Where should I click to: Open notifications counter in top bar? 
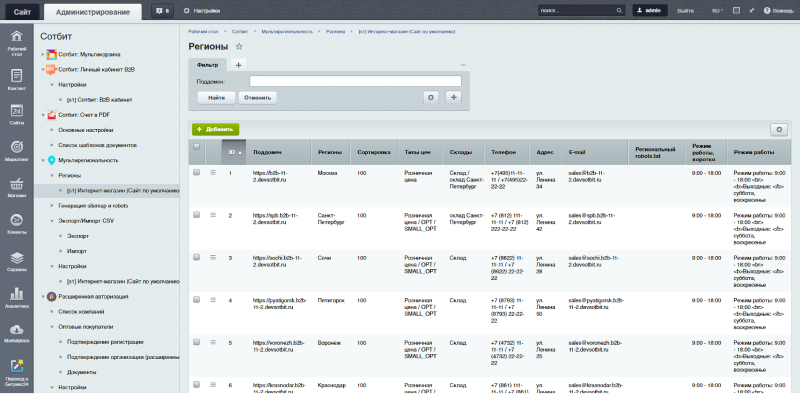(x=162, y=11)
